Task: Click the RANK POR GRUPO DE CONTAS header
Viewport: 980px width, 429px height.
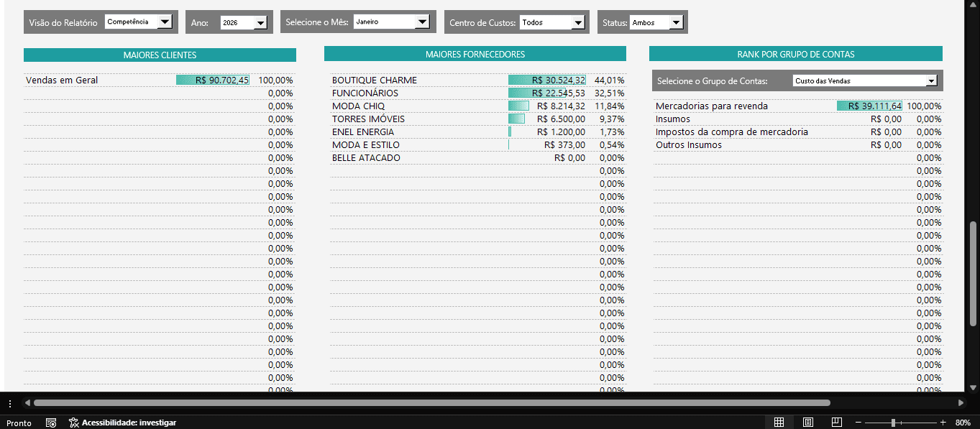Action: coord(796,54)
